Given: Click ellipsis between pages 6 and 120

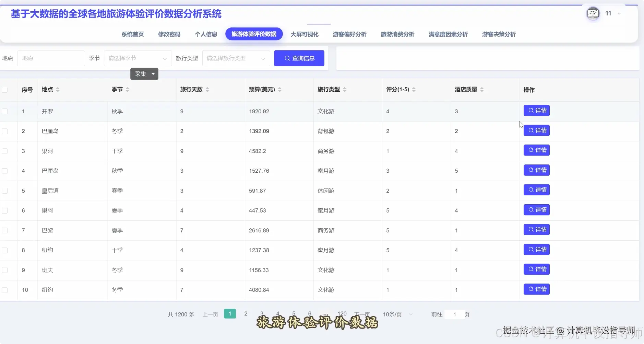Looking at the screenshot, I should click(325, 314).
